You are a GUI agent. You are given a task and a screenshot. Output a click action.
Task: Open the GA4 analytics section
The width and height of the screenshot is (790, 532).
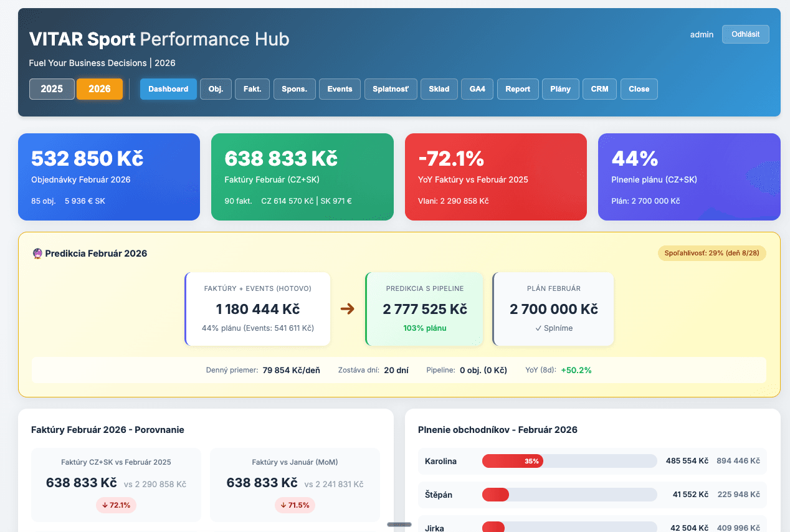tap(477, 88)
